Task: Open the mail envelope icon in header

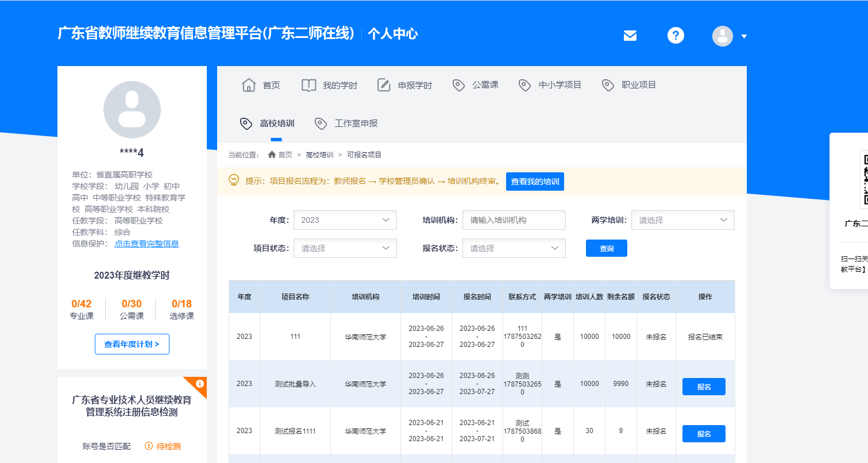Action: coord(630,36)
